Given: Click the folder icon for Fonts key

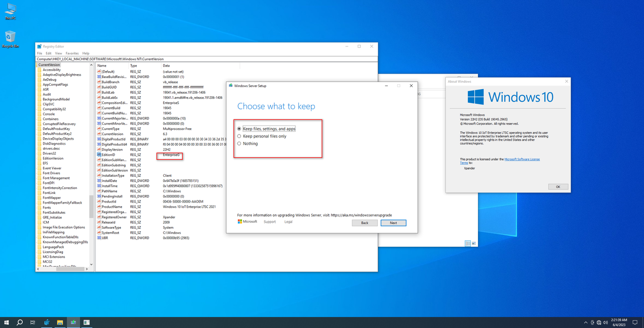Looking at the screenshot, I should [39, 208].
